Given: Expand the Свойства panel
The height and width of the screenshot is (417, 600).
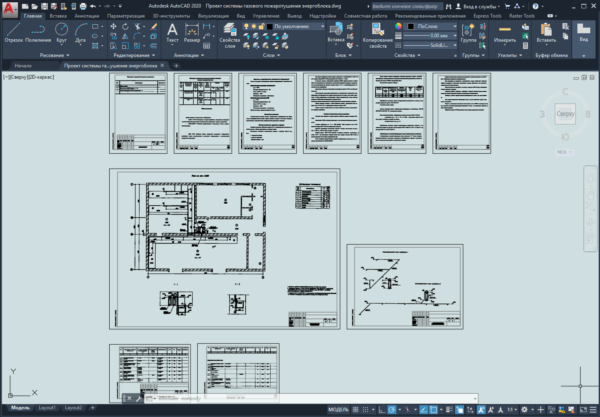Looking at the screenshot, I should [407, 55].
